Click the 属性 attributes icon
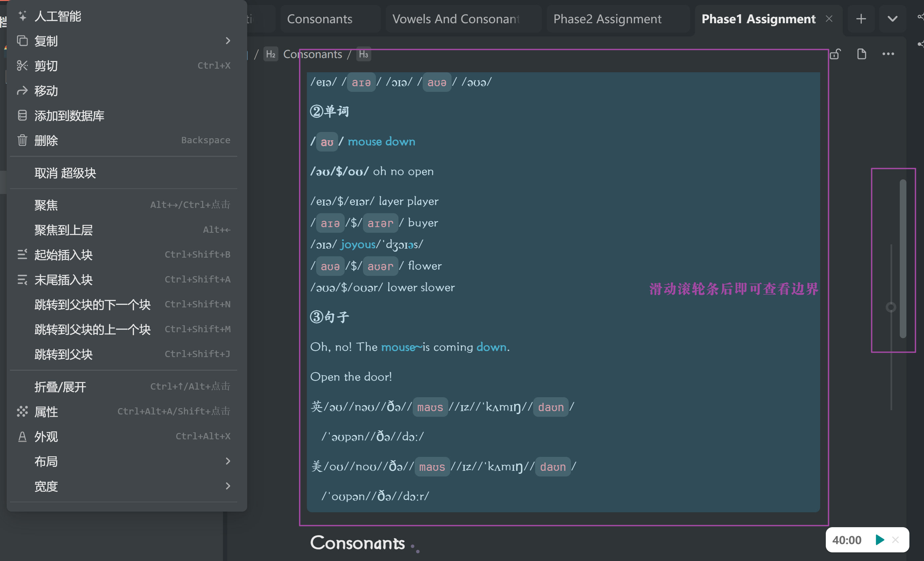The image size is (924, 561). (23, 411)
